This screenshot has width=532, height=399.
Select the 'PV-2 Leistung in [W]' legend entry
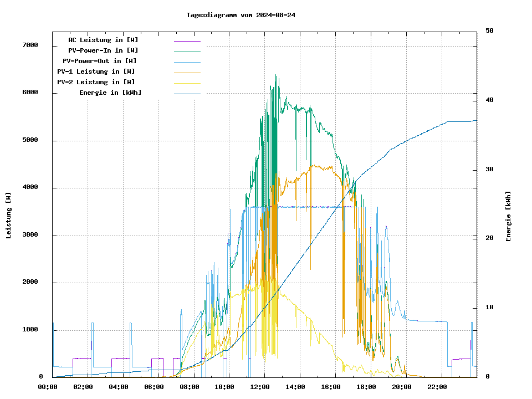(x=96, y=83)
